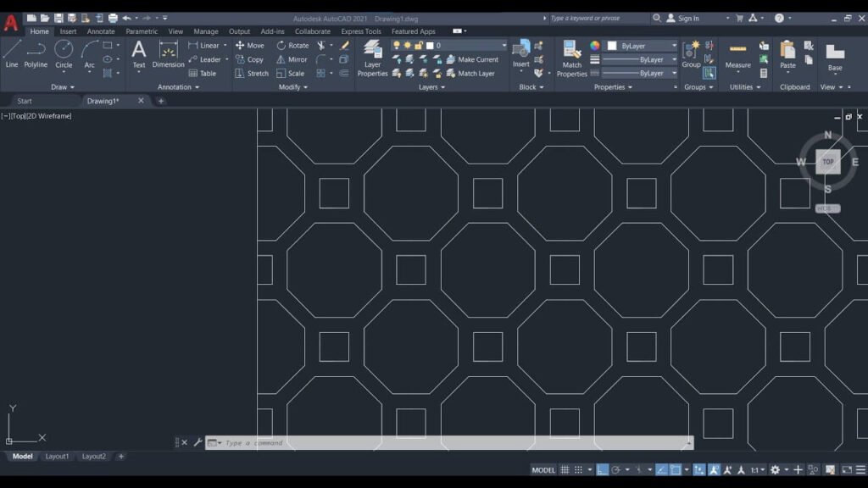868x488 pixels.
Task: Expand the Annotation panel
Action: click(x=178, y=87)
